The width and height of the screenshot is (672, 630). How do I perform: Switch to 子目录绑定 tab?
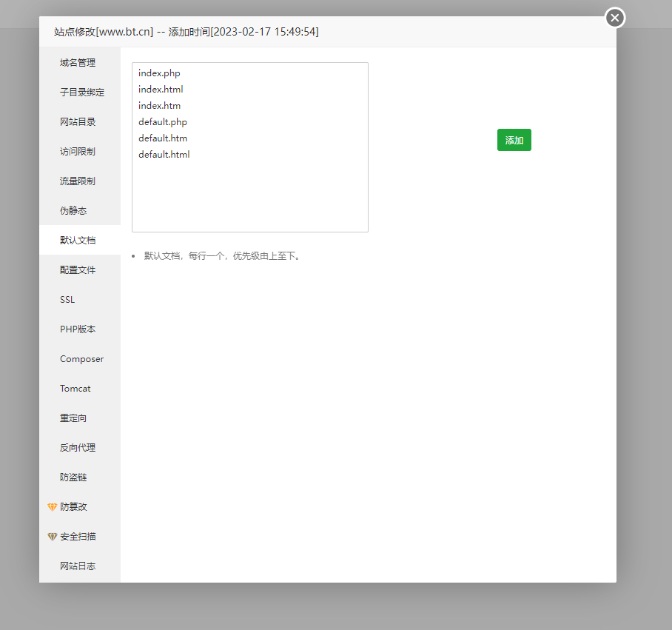coord(81,93)
